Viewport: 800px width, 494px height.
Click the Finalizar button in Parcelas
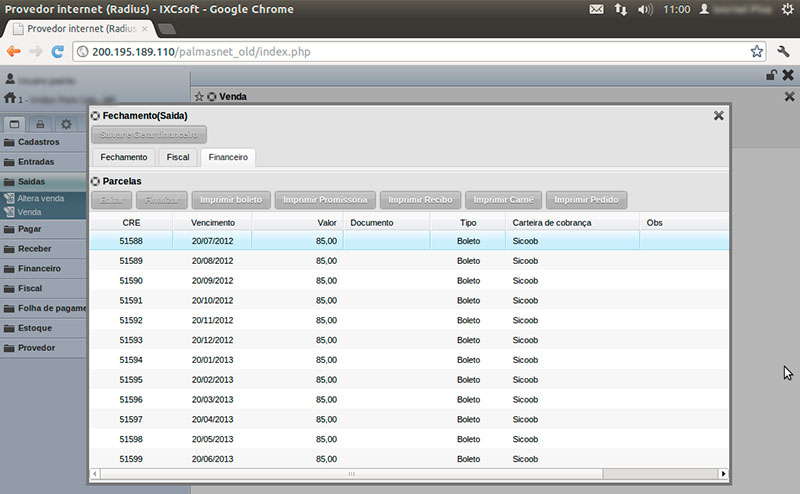[x=162, y=200]
